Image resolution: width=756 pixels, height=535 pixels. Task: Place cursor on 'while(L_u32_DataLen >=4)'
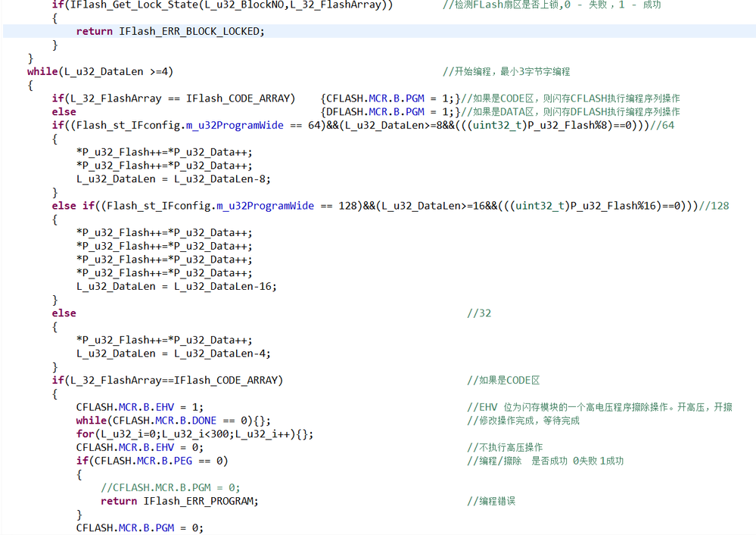101,72
